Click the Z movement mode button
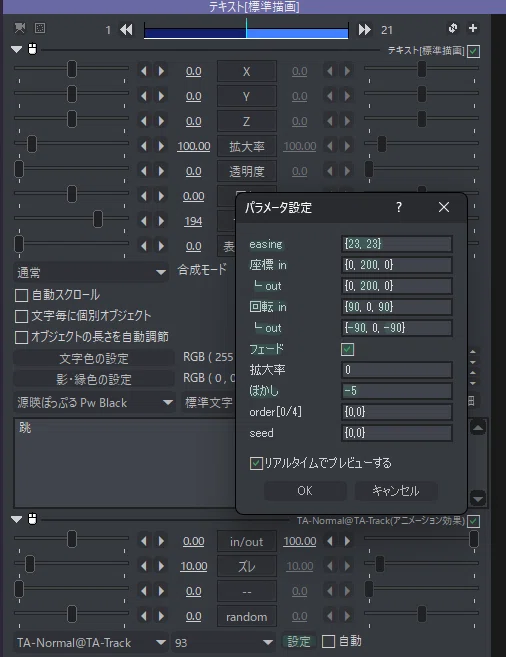 247,122
